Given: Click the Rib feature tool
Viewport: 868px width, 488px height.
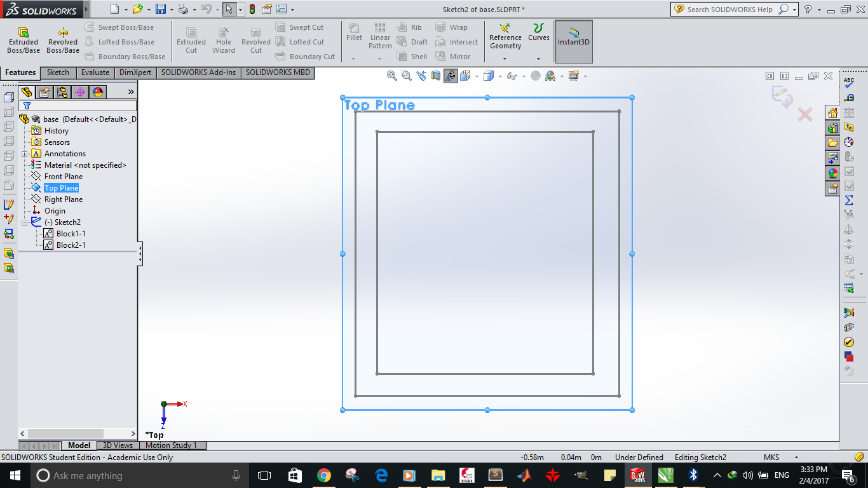Looking at the screenshot, I should pos(409,27).
